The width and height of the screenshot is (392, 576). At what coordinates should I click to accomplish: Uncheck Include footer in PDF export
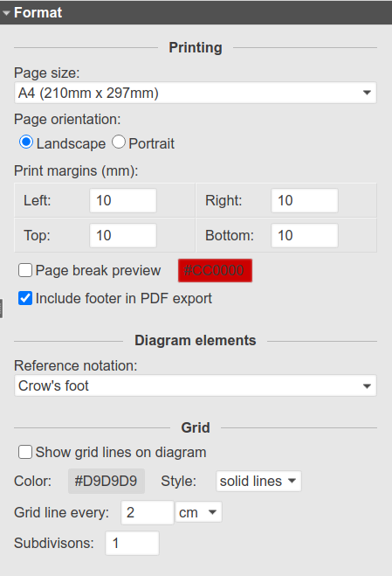point(25,298)
